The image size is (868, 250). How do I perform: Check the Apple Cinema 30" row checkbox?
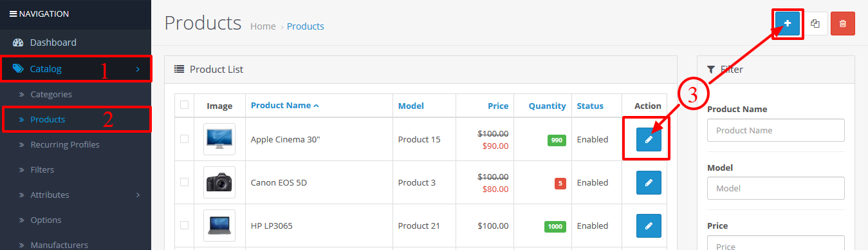[x=185, y=139]
